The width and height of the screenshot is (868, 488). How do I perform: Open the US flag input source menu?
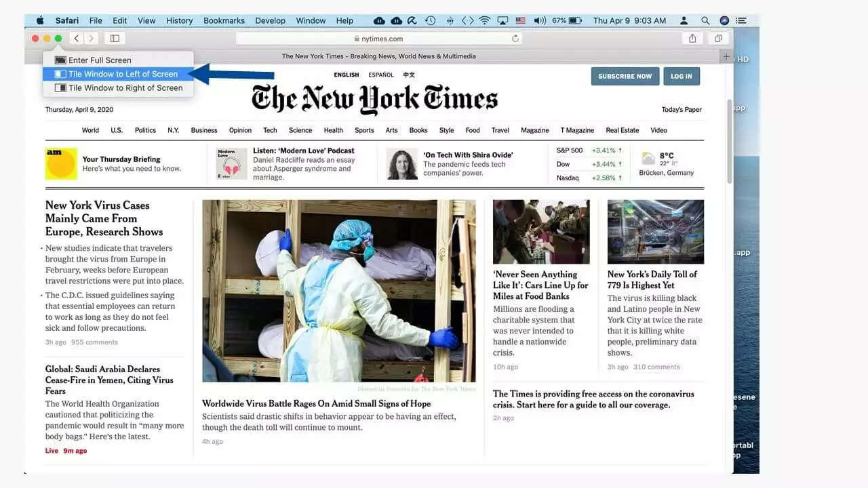coord(521,20)
